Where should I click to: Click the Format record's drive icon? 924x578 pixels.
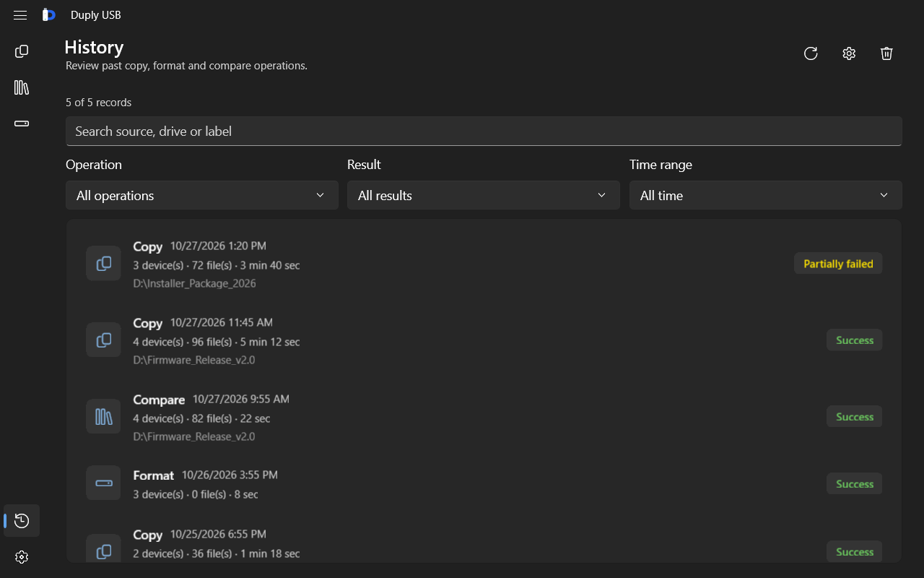coord(103,483)
